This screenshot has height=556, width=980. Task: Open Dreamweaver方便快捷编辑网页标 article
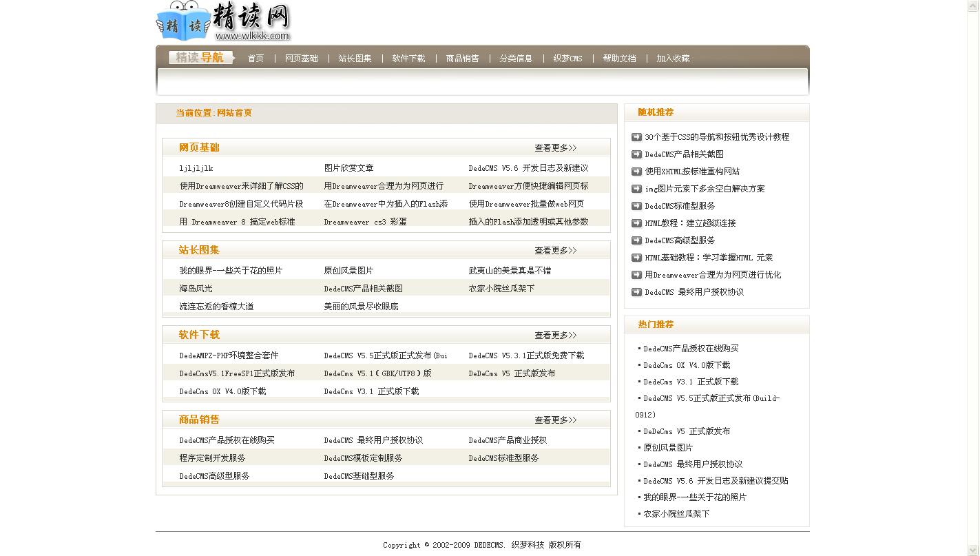[x=528, y=186]
